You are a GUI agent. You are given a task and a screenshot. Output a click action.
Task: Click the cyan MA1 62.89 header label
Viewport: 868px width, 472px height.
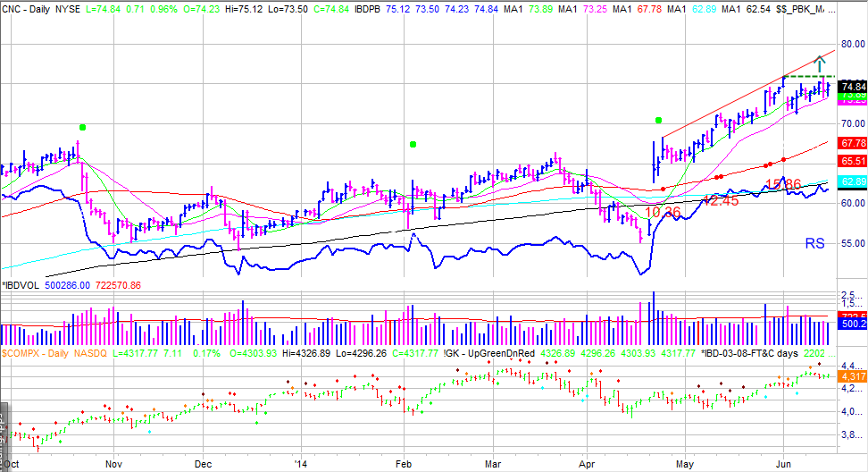(x=692, y=10)
